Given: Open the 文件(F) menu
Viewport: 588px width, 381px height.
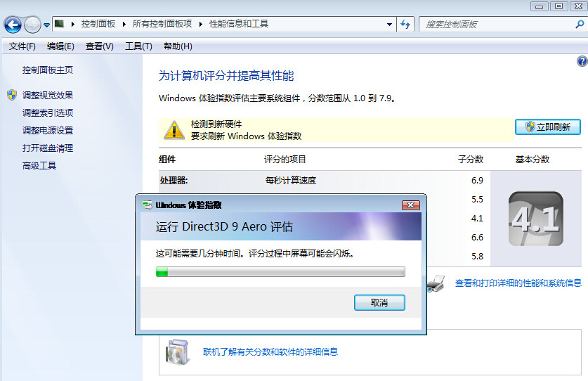Looking at the screenshot, I should [22, 46].
